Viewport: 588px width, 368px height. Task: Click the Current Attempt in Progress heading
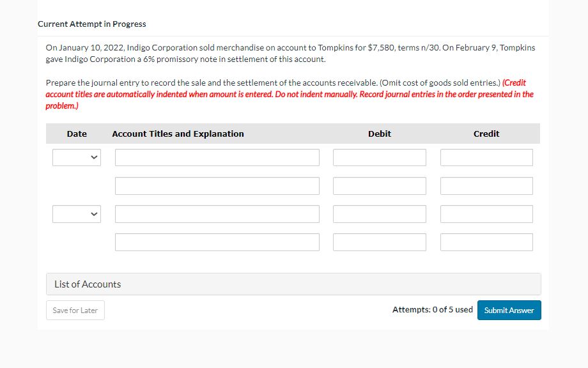point(91,24)
